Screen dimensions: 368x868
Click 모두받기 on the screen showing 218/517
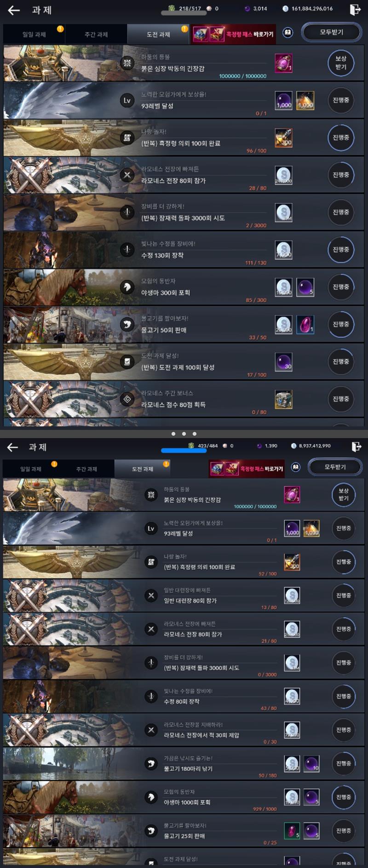tap(331, 32)
